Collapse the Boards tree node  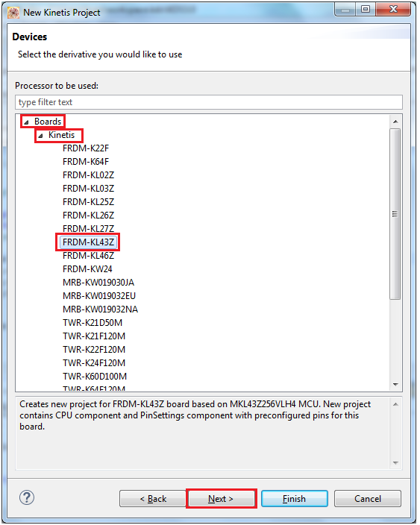click(x=26, y=122)
